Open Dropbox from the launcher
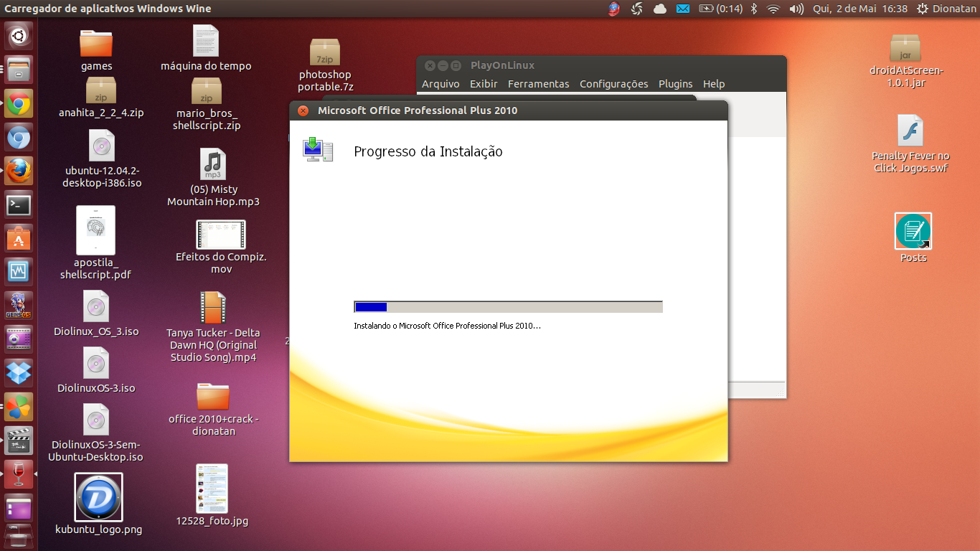980x551 pixels. pos(19,374)
